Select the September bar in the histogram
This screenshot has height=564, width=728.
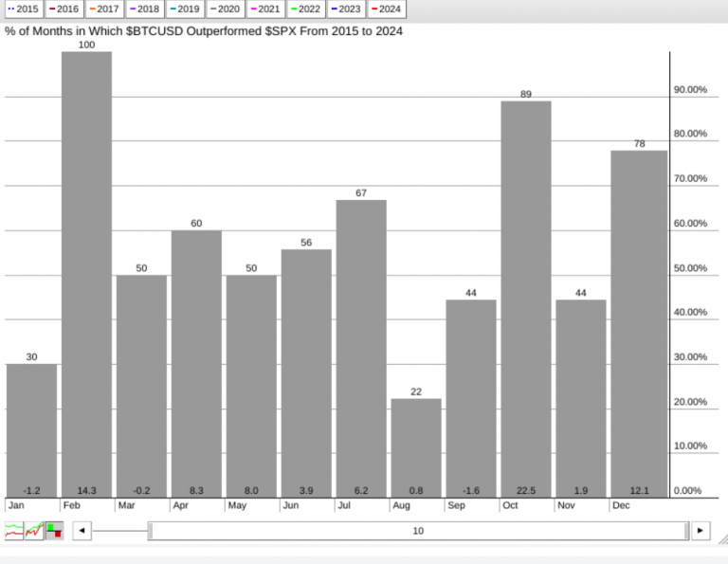(x=471, y=398)
